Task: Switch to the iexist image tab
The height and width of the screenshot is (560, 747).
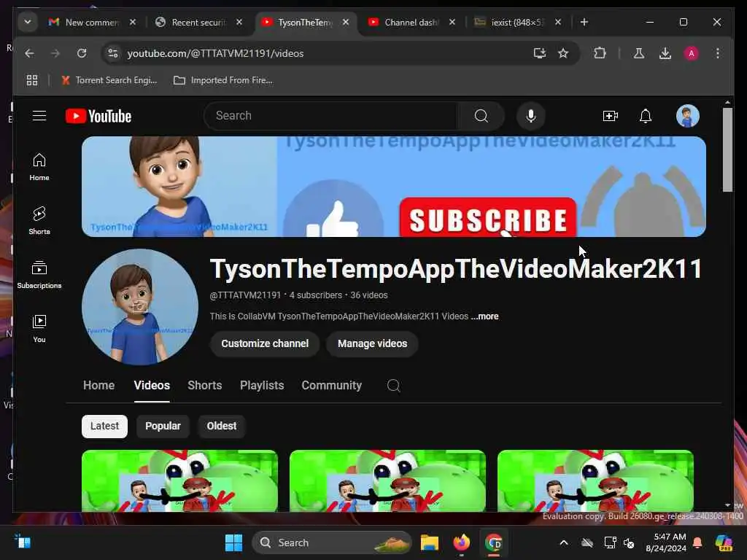Action: (x=517, y=22)
